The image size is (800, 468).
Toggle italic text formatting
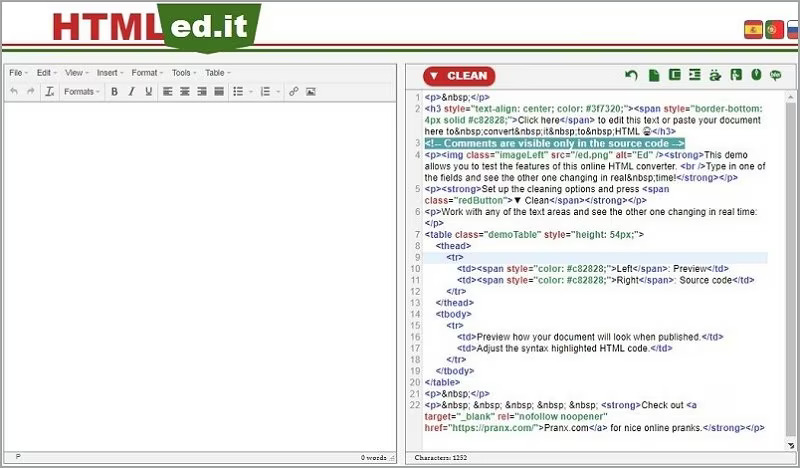pos(132,91)
